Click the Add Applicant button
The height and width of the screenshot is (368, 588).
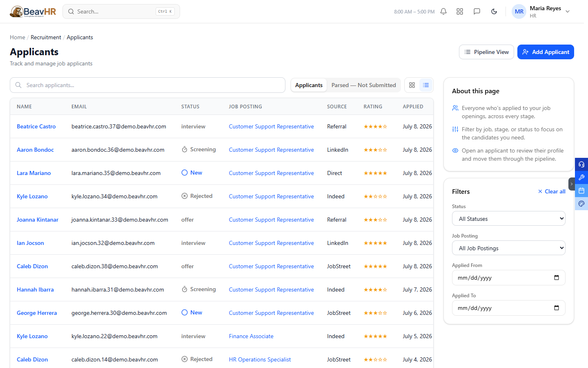546,52
